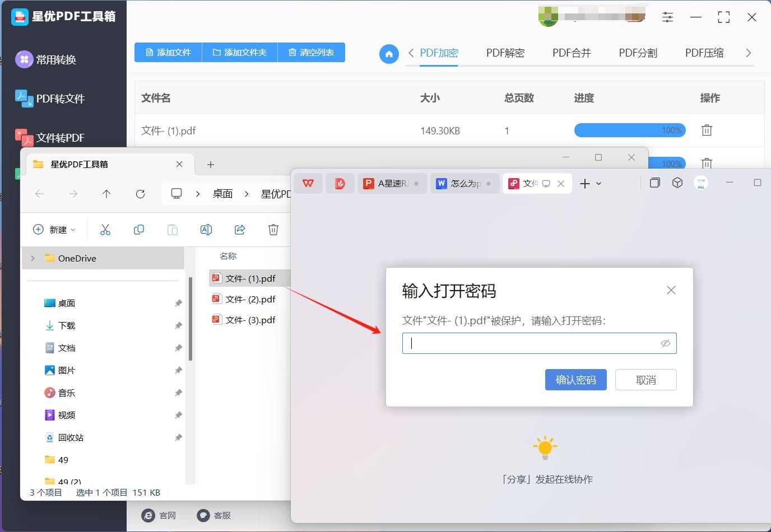Click inside the password input field

click(x=532, y=343)
